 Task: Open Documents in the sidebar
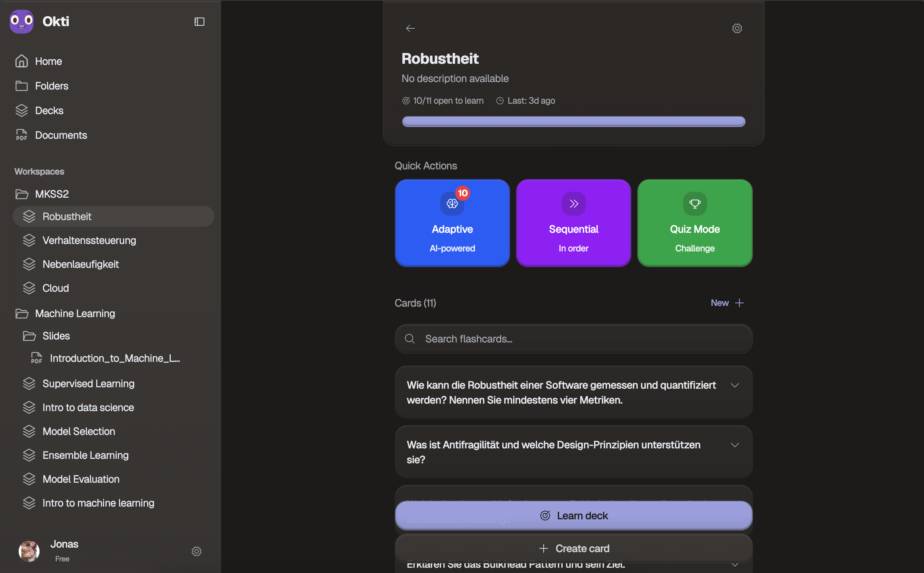(x=61, y=135)
